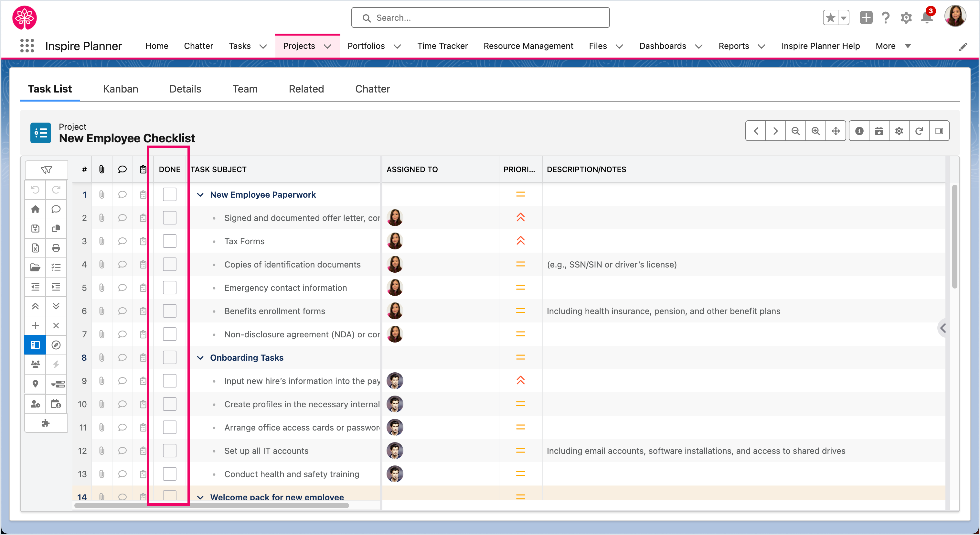
Task: Open the user avatar profile menu
Action: [955, 16]
